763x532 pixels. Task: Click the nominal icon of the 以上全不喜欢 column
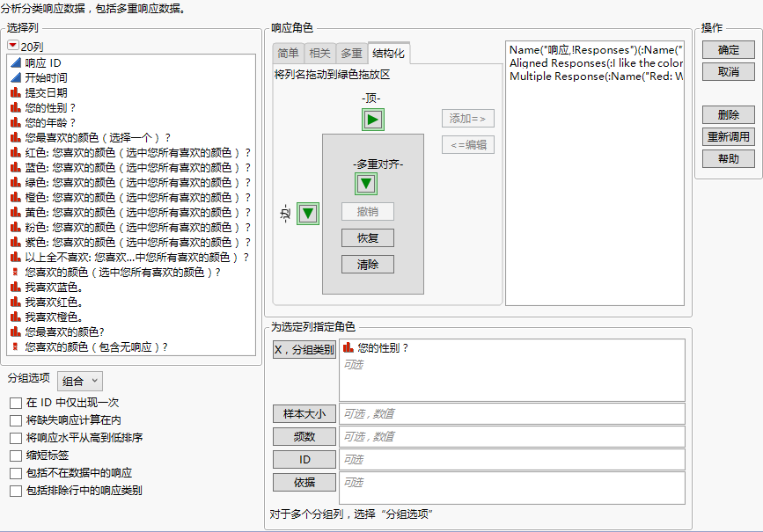pyautogui.click(x=16, y=258)
